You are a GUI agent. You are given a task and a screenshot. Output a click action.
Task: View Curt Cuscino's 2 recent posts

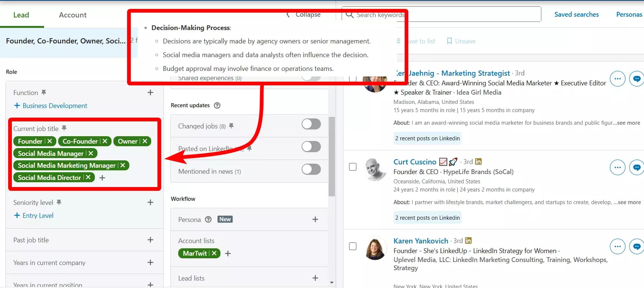428,218
